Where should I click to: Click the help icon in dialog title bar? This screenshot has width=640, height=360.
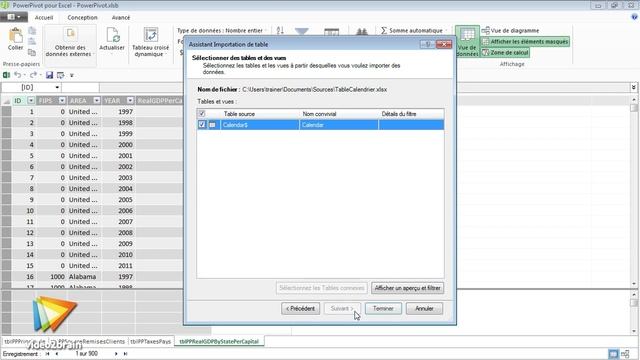[x=427, y=44]
